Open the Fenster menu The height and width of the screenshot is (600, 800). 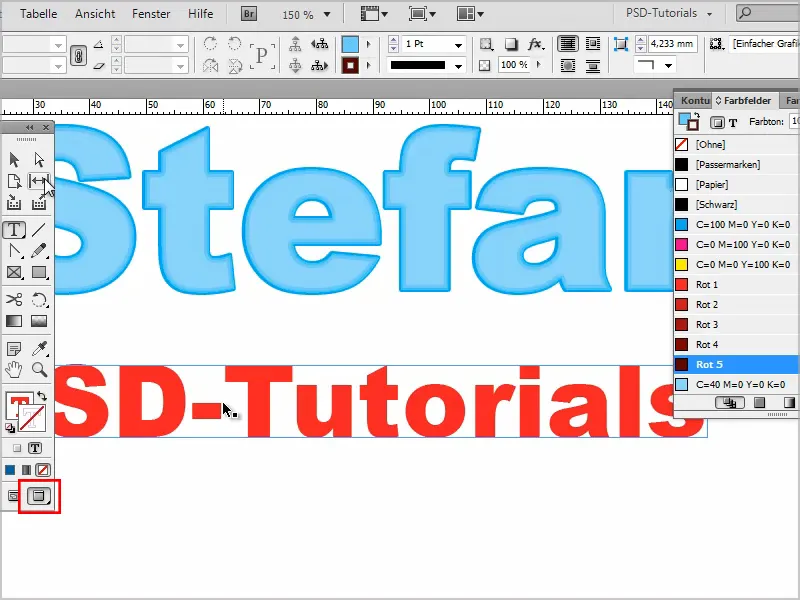tap(151, 14)
